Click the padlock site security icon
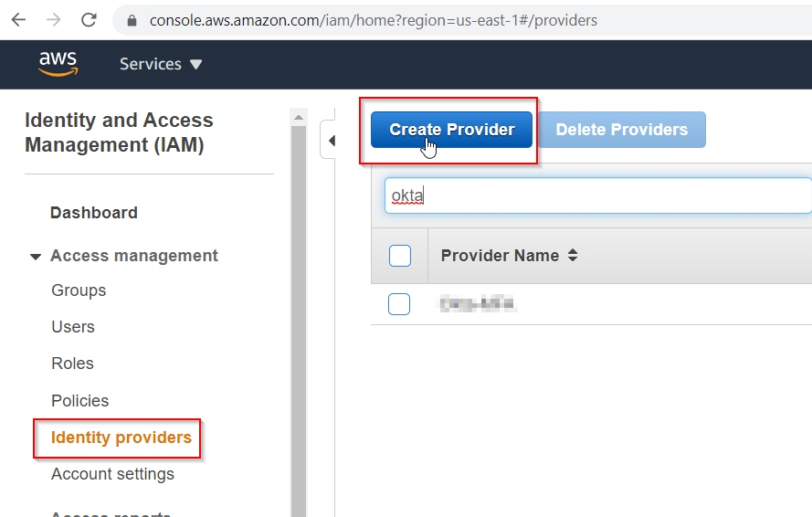 point(132,20)
